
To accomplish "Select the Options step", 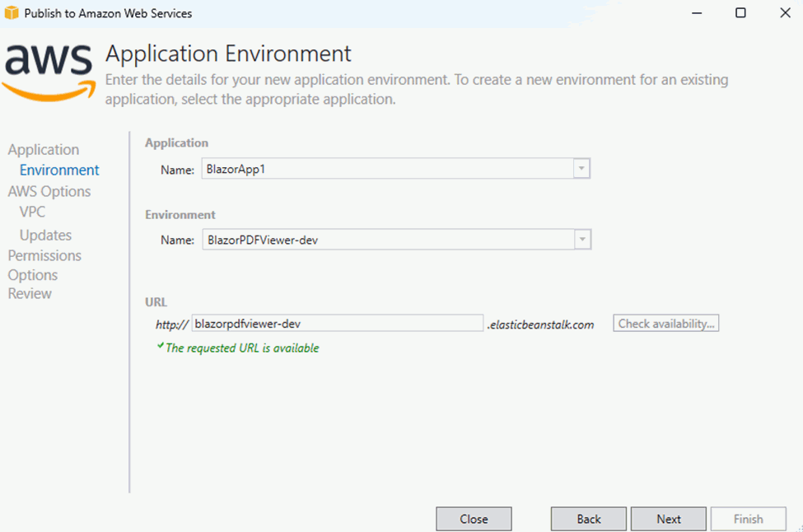I will coord(32,274).
